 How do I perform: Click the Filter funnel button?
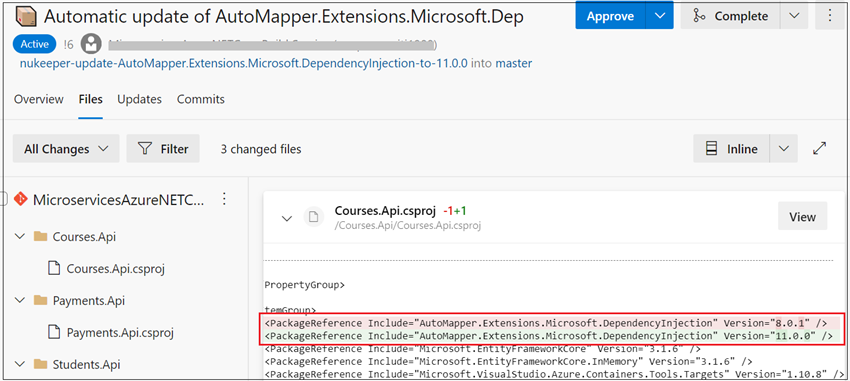click(163, 148)
